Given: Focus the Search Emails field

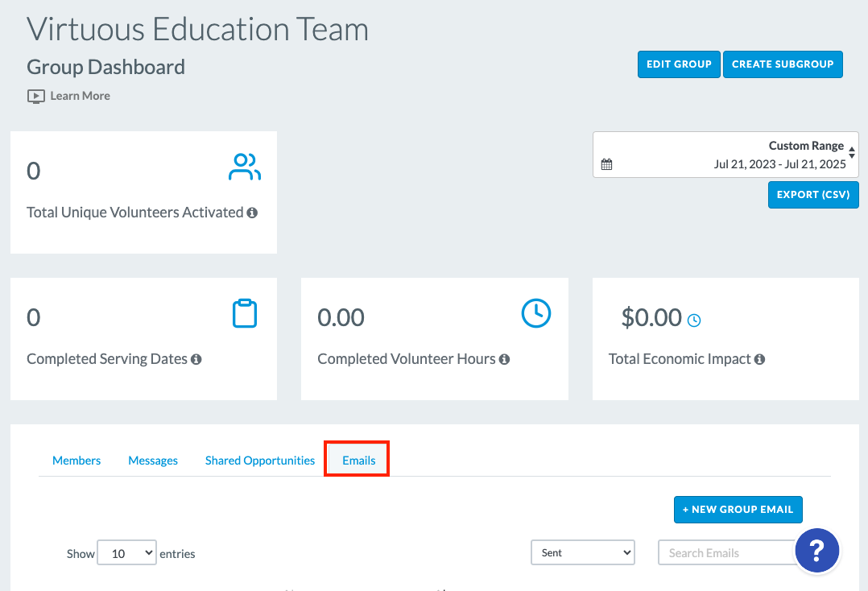Looking at the screenshot, I should [727, 553].
